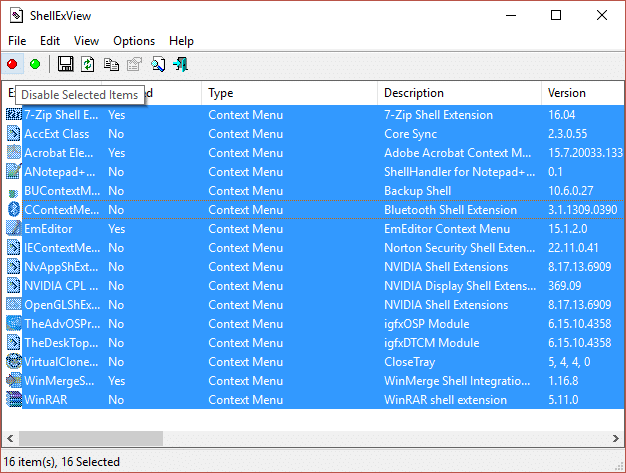
Task: Click the Save floppy disk toolbar icon
Action: coord(66,64)
